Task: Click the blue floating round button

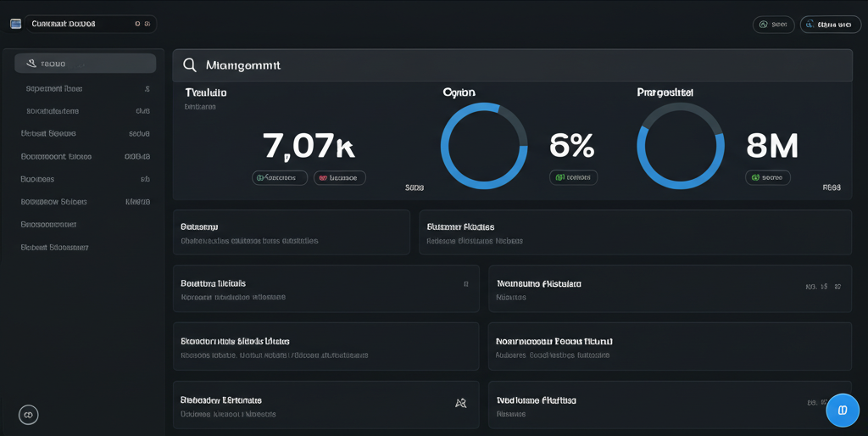Action: point(843,410)
